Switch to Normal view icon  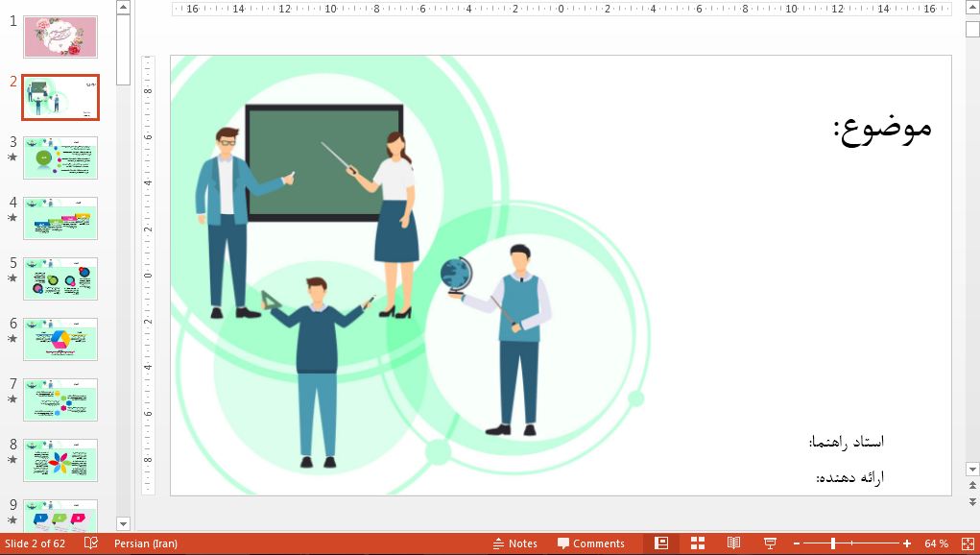tap(661, 543)
